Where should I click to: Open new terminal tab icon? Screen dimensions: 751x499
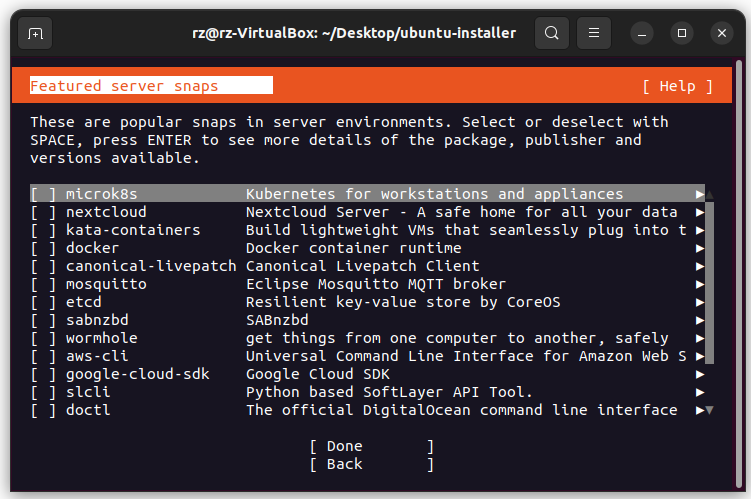click(35, 33)
